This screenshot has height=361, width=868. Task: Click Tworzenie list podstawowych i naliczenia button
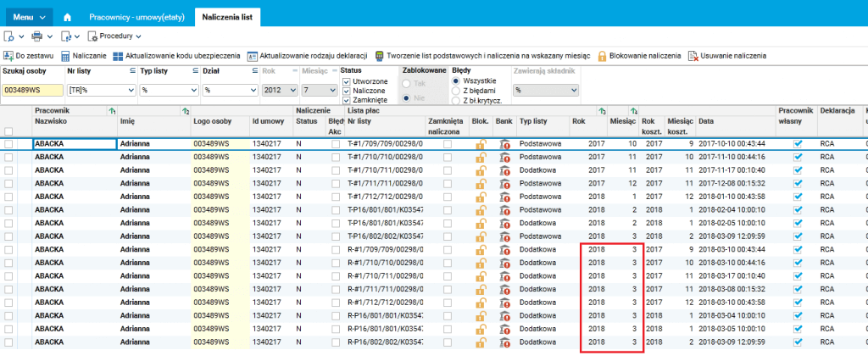pos(483,56)
